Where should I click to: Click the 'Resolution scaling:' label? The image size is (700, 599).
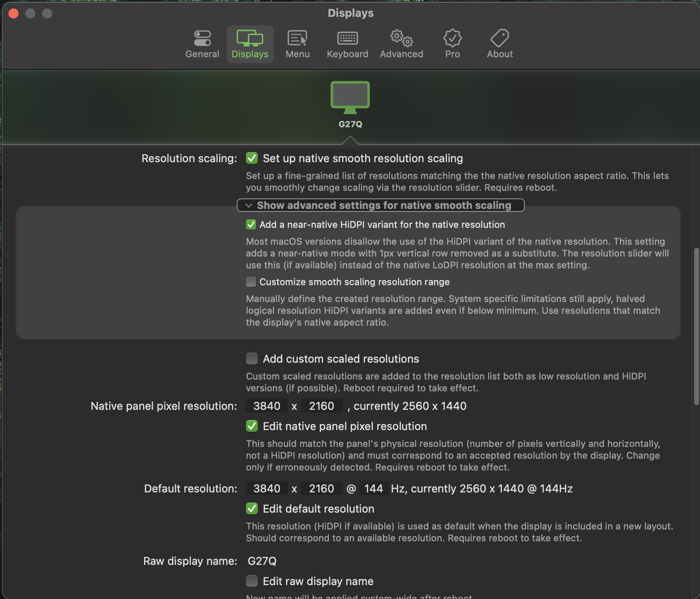pyautogui.click(x=189, y=158)
